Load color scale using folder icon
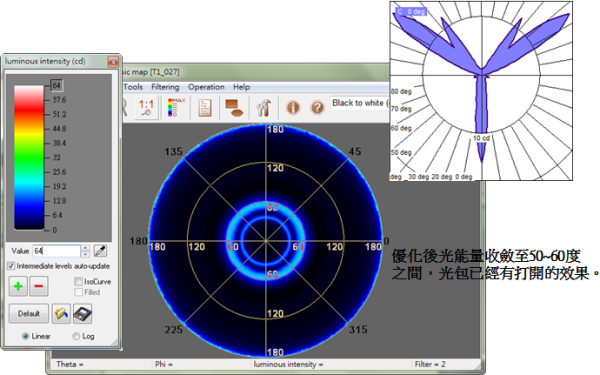 61,314
